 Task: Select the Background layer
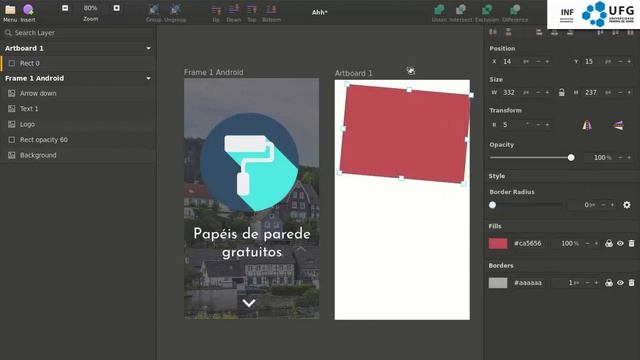pyautogui.click(x=78, y=155)
